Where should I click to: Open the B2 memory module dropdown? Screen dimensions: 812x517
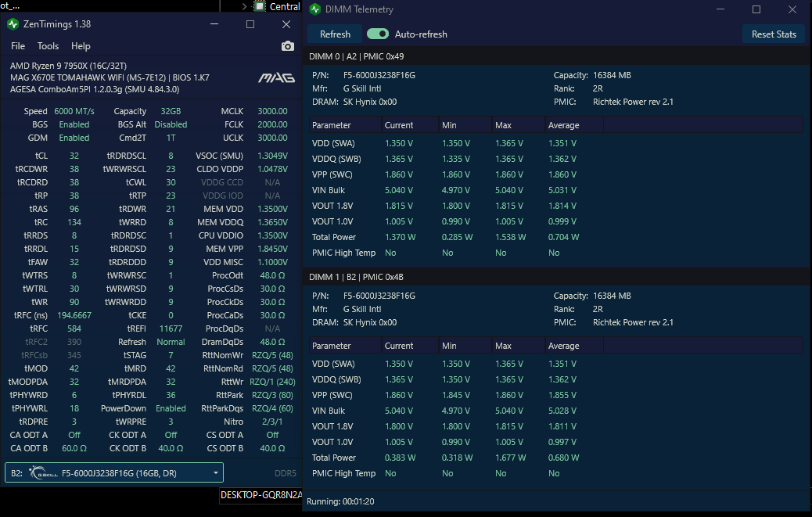coord(114,472)
